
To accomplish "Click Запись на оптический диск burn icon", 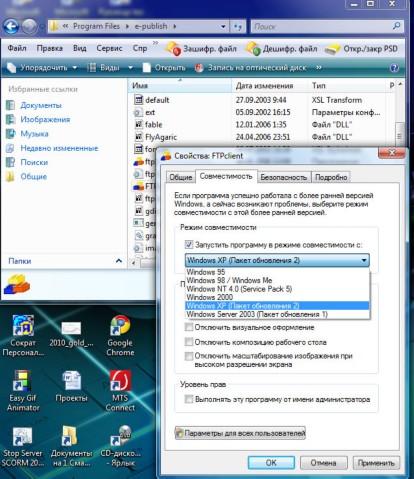I will click(199, 68).
